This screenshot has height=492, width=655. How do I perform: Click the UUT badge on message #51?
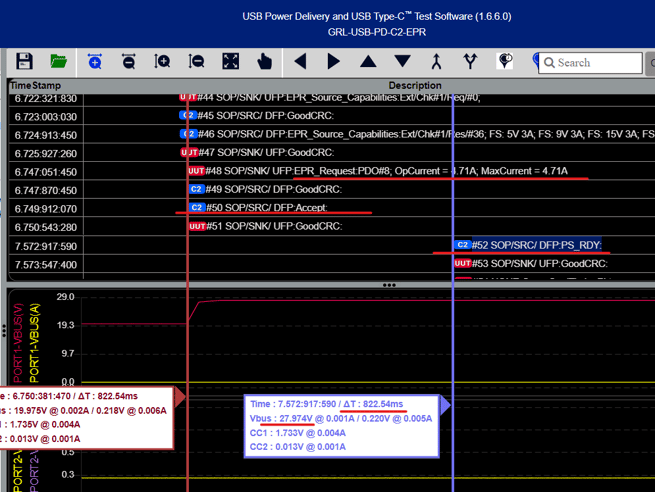click(197, 226)
